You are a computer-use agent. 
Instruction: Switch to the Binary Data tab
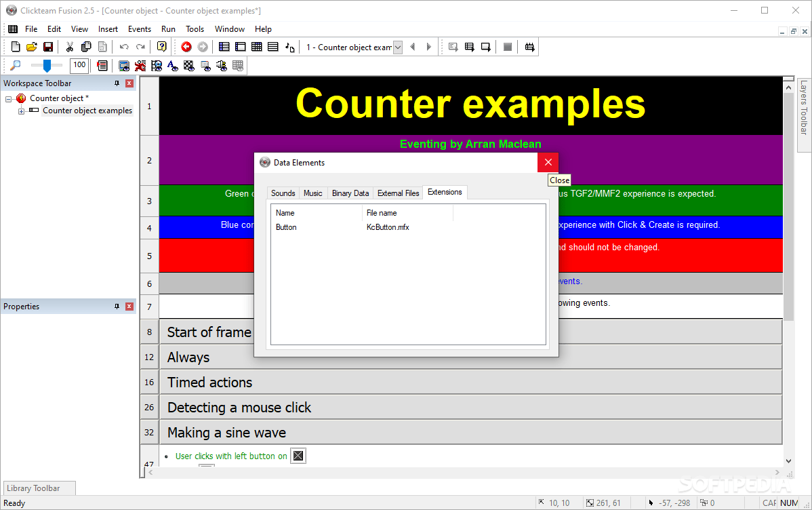pos(350,193)
